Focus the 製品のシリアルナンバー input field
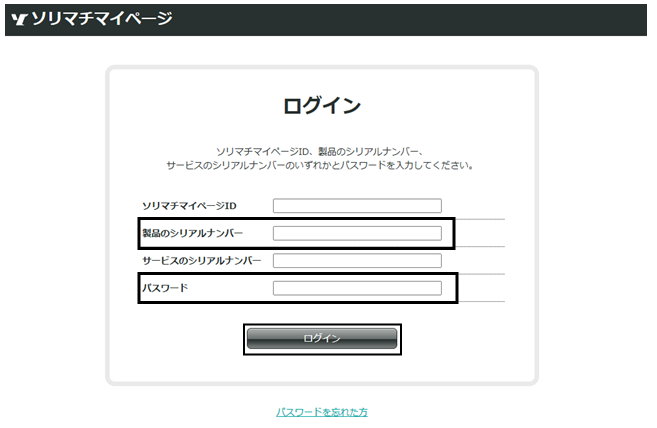 357,233
